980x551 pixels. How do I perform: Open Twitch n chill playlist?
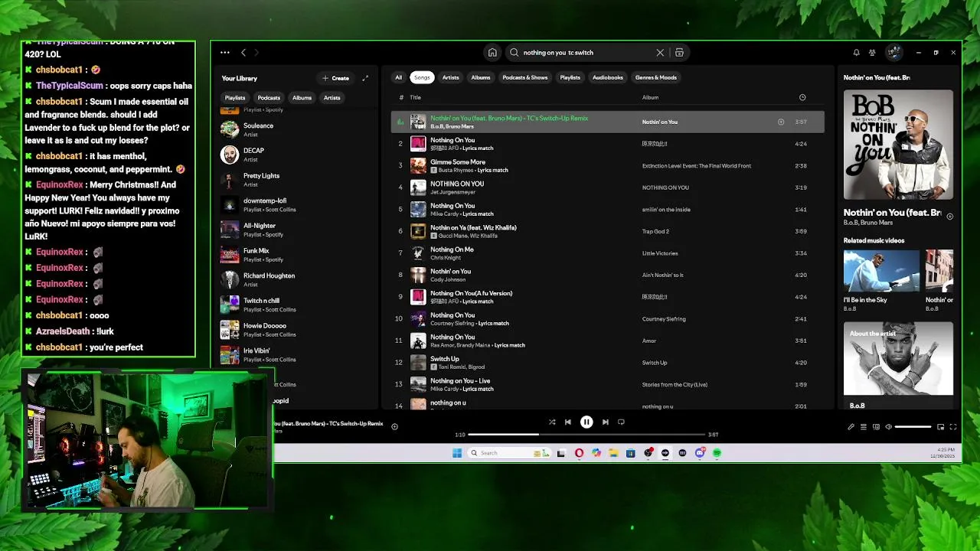296,305
